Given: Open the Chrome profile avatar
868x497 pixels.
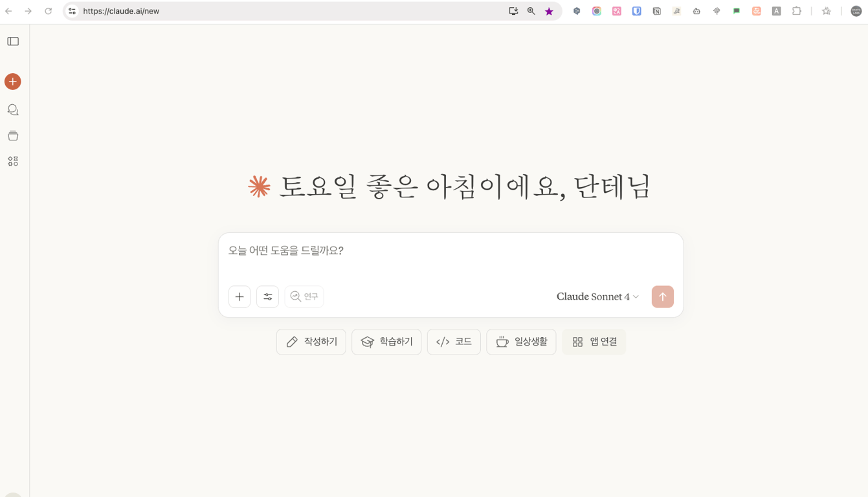Looking at the screenshot, I should [856, 11].
